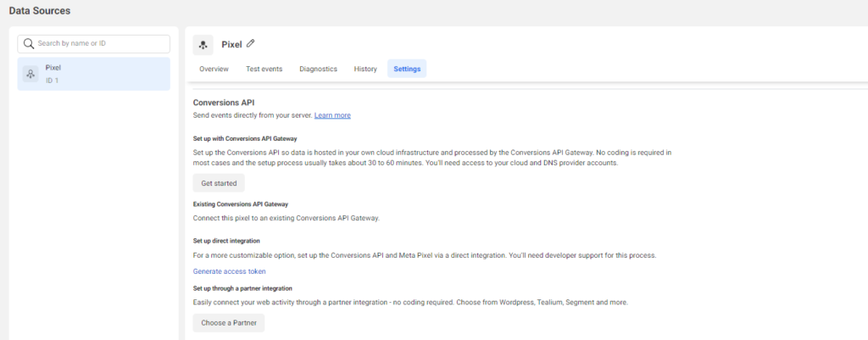Open the Overview tab
Screen dimensions: 868x340
tap(214, 70)
